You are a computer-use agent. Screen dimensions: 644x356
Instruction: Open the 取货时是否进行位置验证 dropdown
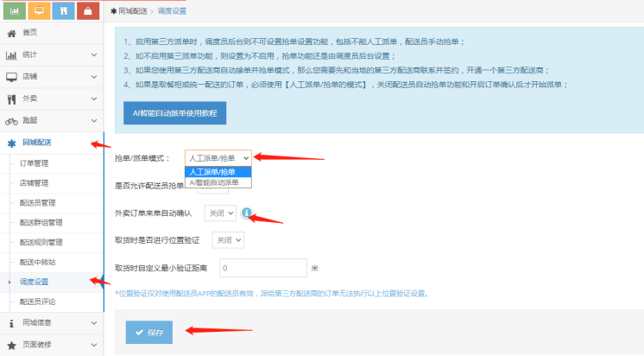pyautogui.click(x=229, y=239)
